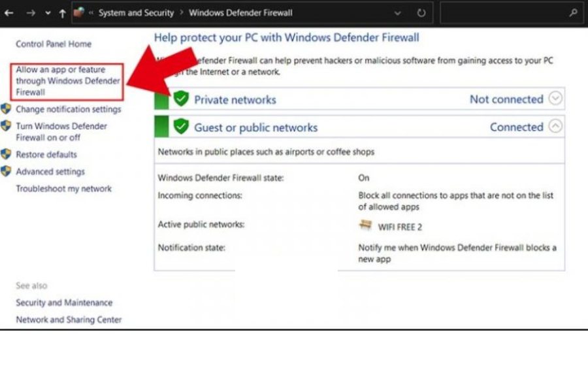Open System and Security breadcrumb
This screenshot has width=588, height=392.
pos(136,13)
